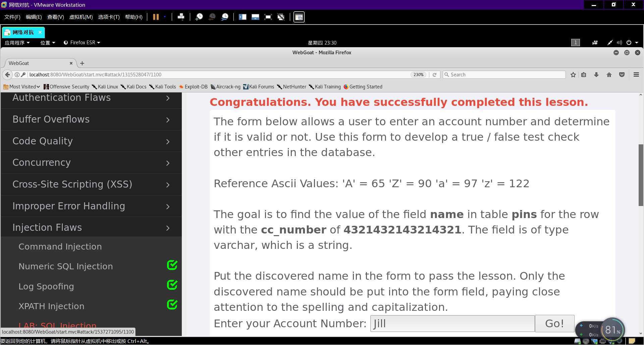Expand the Improper Error Handling category
Viewport: 644px width, 345px height.
[x=91, y=206]
